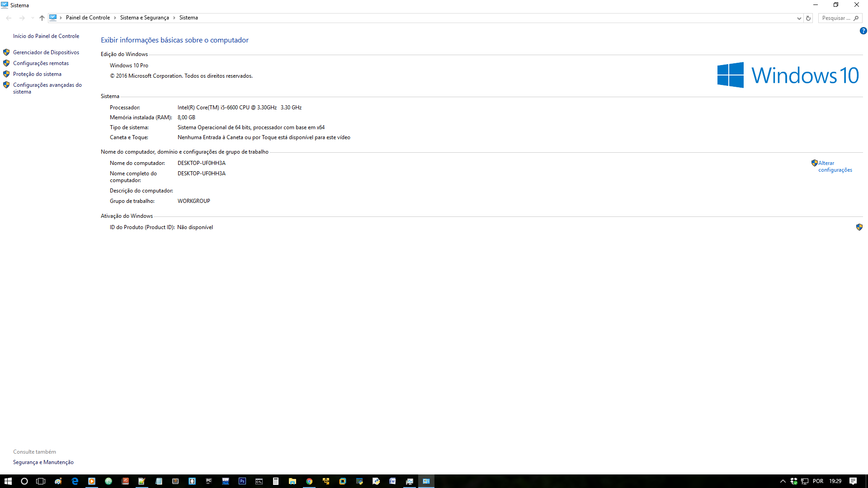
Task: Click POR language indicator
Action: click(818, 481)
